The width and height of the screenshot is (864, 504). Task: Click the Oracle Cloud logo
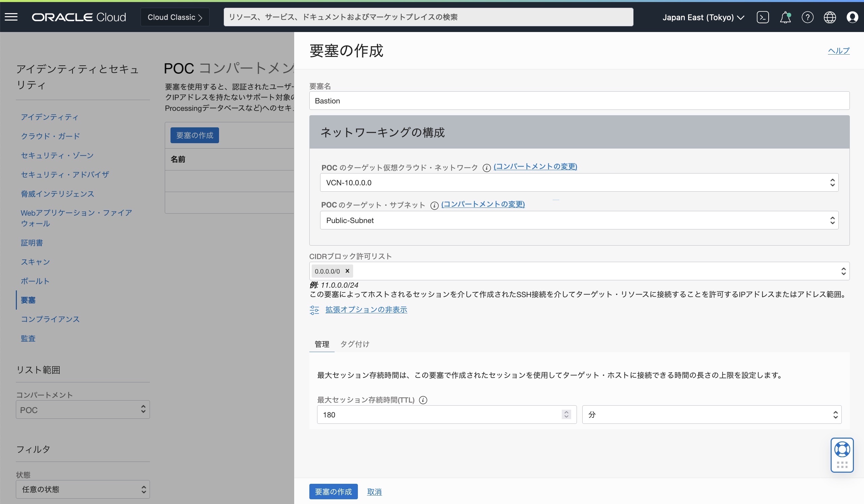click(79, 17)
